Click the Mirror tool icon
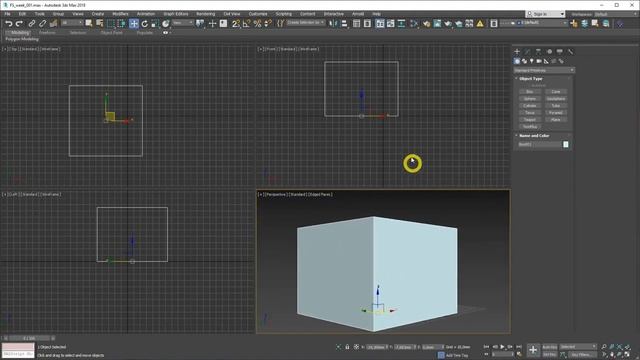 (x=333, y=24)
